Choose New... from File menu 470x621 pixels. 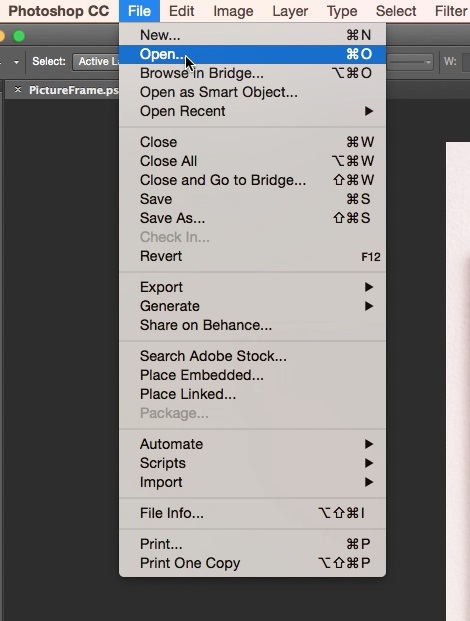click(252, 35)
